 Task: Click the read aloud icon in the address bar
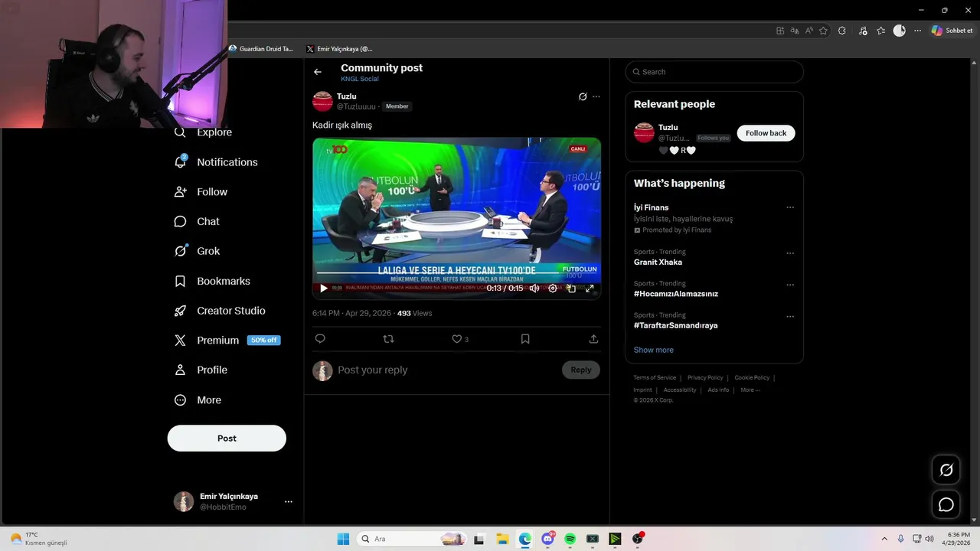point(809,31)
